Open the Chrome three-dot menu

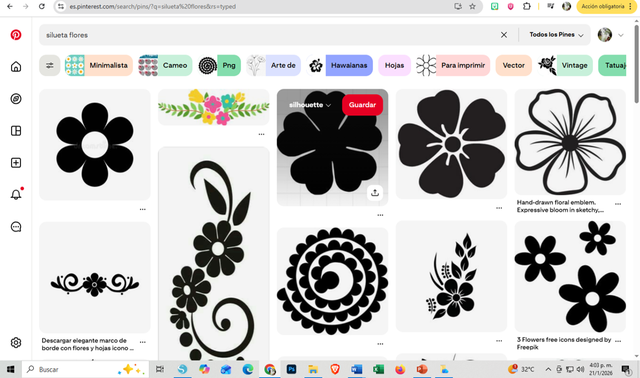[630, 7]
